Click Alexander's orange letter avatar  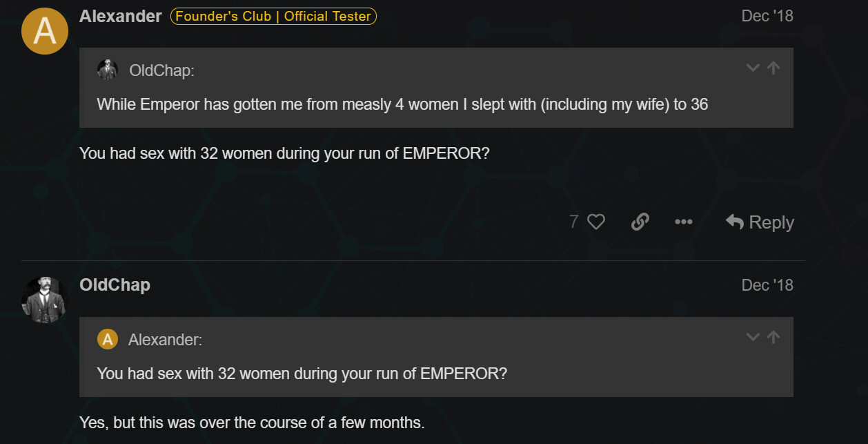pos(45,31)
